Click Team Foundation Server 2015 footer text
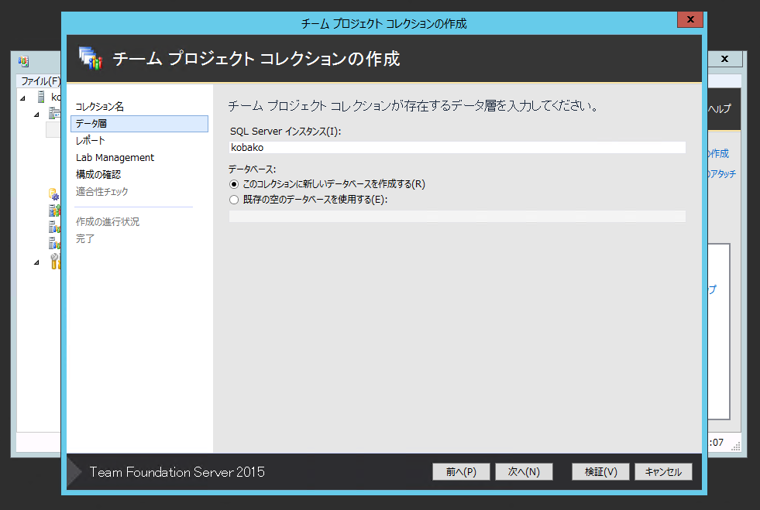Viewport: 760px width, 510px height. tap(177, 472)
